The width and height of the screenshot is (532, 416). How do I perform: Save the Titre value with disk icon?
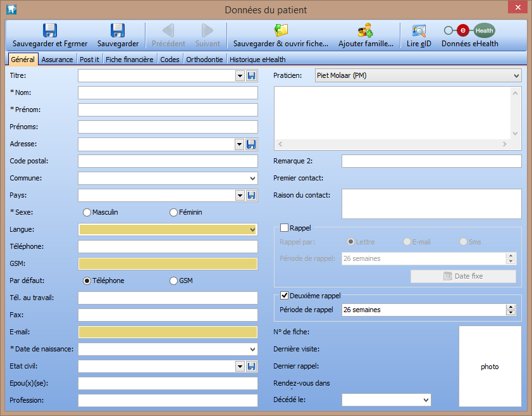tap(251, 76)
